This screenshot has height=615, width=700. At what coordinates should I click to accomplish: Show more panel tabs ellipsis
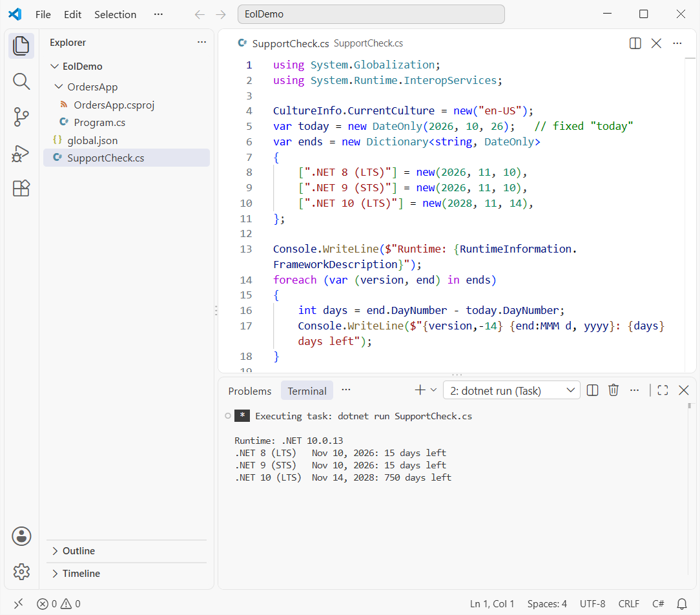click(x=346, y=390)
